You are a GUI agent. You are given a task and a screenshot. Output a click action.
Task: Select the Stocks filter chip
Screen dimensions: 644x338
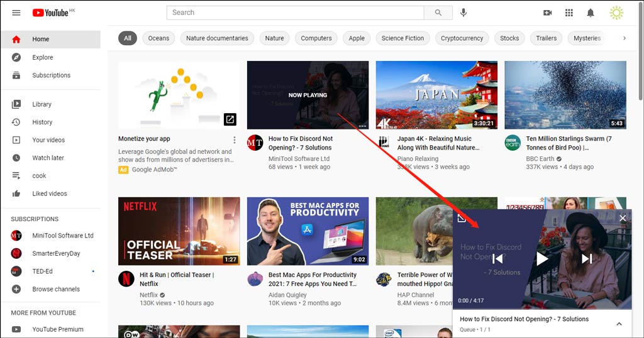coord(509,38)
